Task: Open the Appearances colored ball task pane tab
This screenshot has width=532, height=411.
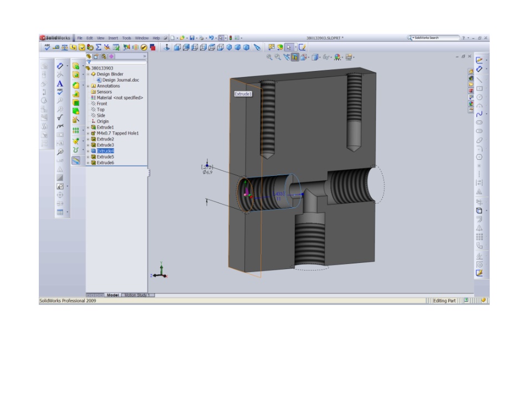Action: click(471, 104)
